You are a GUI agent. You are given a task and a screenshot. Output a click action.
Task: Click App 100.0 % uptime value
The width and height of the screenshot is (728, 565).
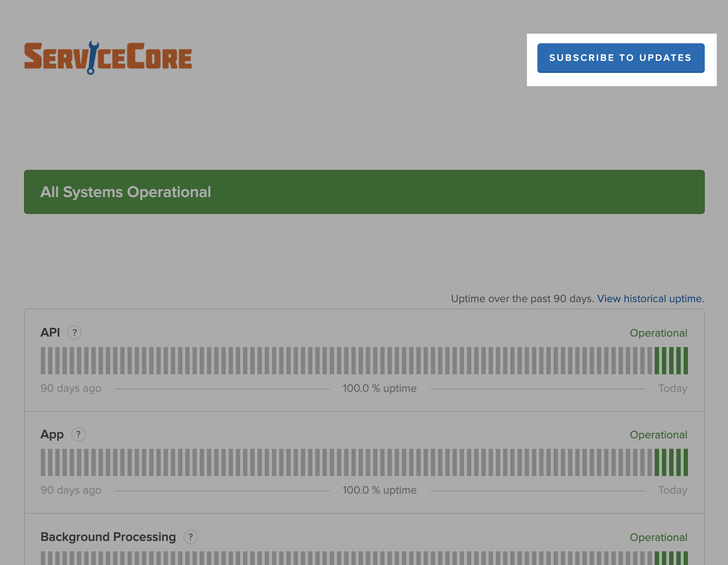pos(380,490)
